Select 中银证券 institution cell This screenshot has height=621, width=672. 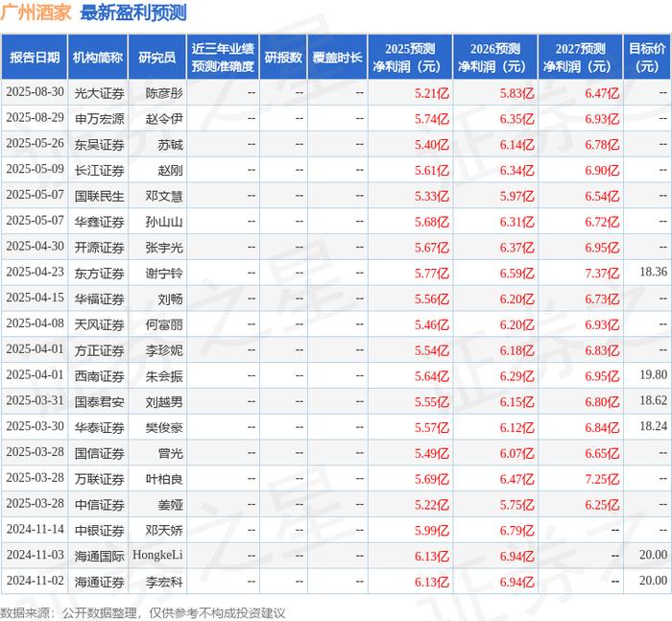(x=100, y=530)
